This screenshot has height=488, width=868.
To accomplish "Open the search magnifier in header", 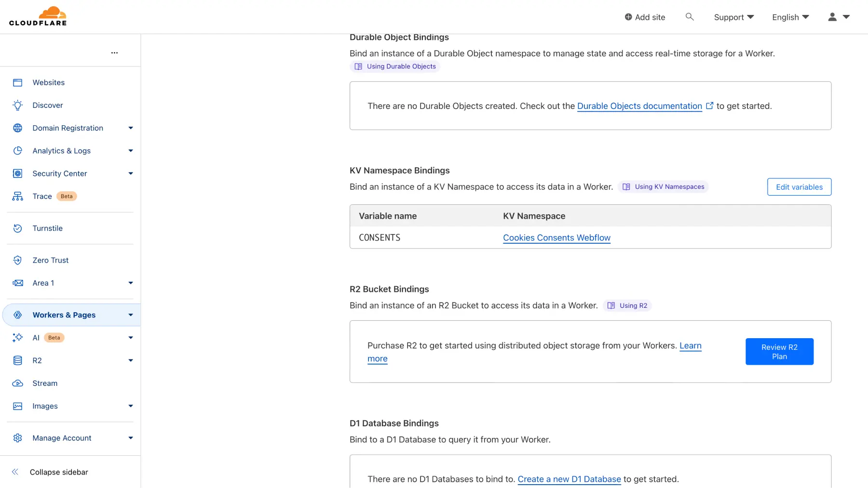I will coord(690,17).
